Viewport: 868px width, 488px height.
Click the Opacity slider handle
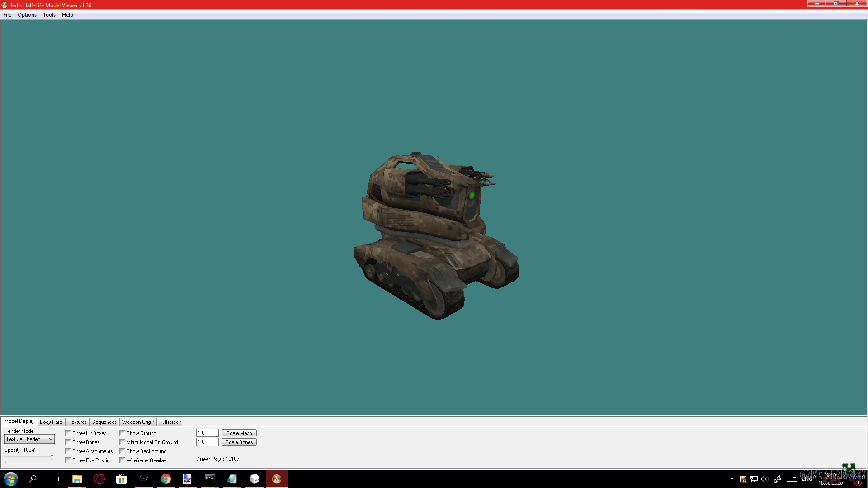tap(52, 458)
